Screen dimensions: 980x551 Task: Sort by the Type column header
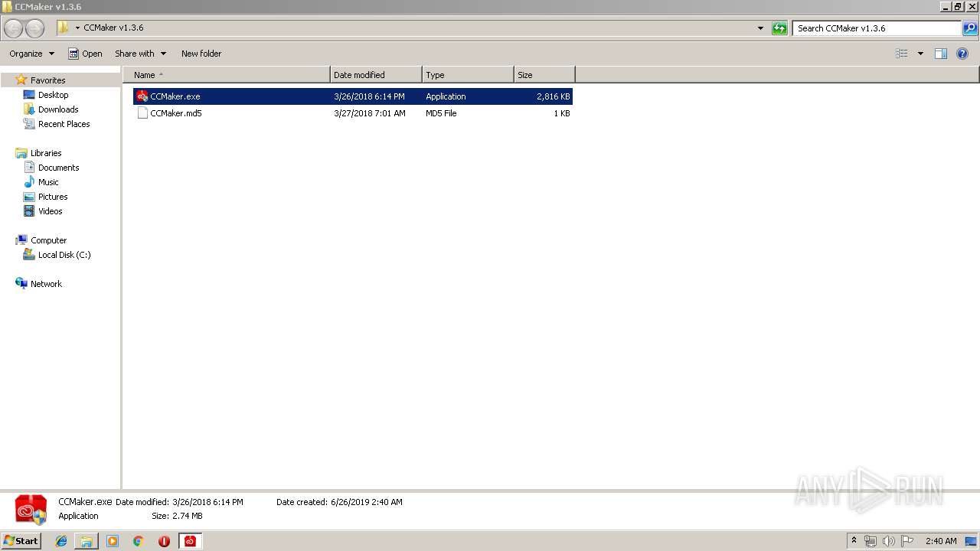[x=468, y=75]
